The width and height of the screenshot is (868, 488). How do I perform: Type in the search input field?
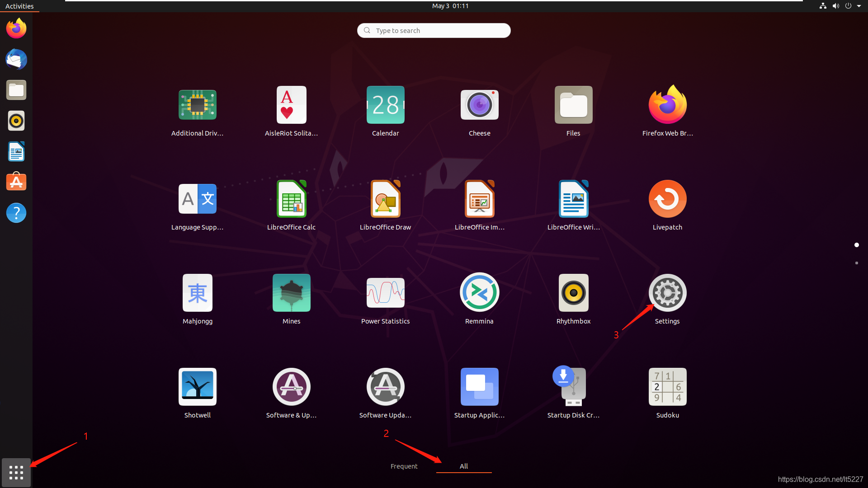coord(434,30)
